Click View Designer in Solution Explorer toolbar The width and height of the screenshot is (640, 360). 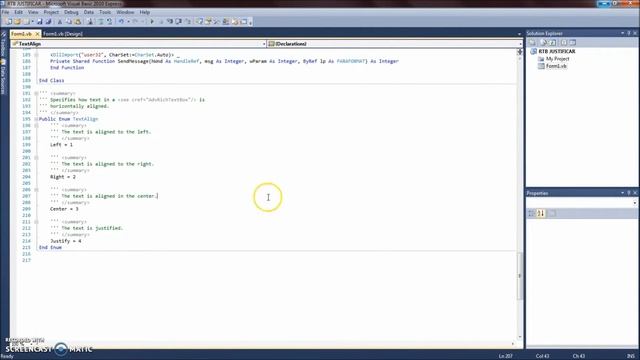coord(573,42)
